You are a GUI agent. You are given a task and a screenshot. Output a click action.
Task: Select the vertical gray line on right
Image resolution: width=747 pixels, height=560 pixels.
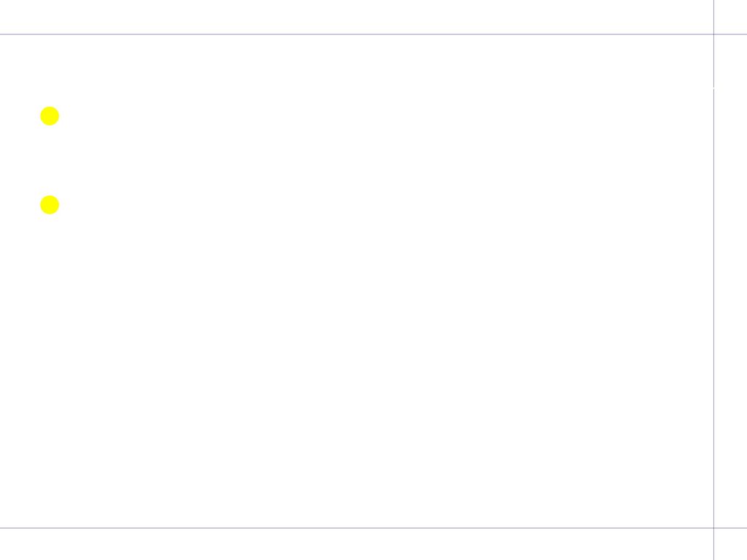pos(713,280)
